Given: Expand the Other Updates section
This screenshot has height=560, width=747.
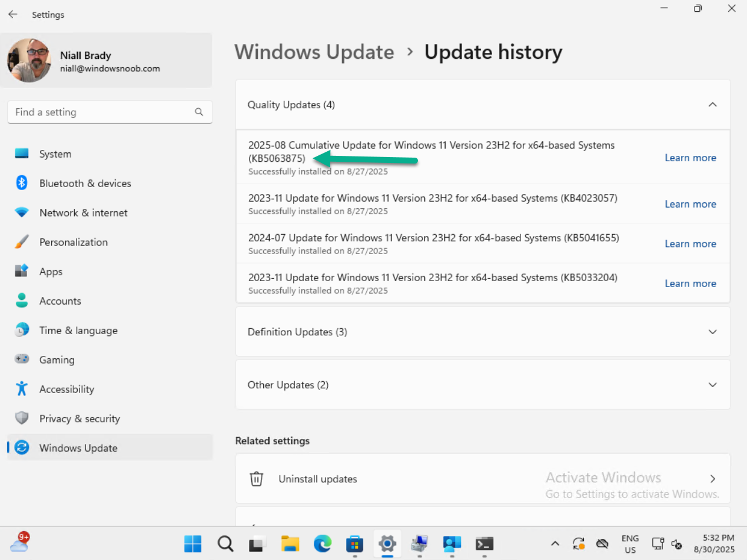Looking at the screenshot, I should pyautogui.click(x=712, y=385).
